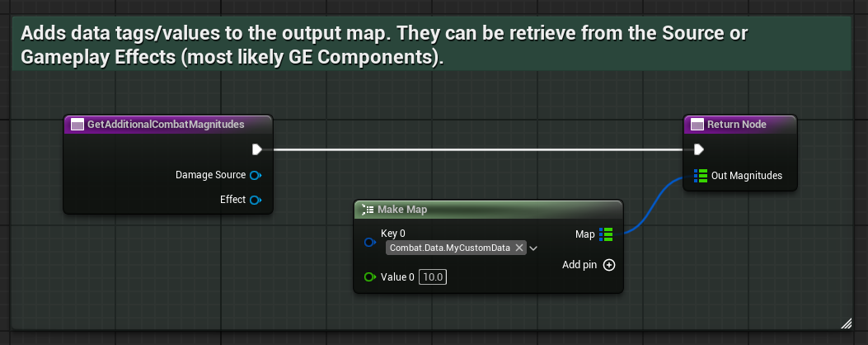Add a pin to the Make Map node
The width and height of the screenshot is (868, 345).
[x=609, y=265]
